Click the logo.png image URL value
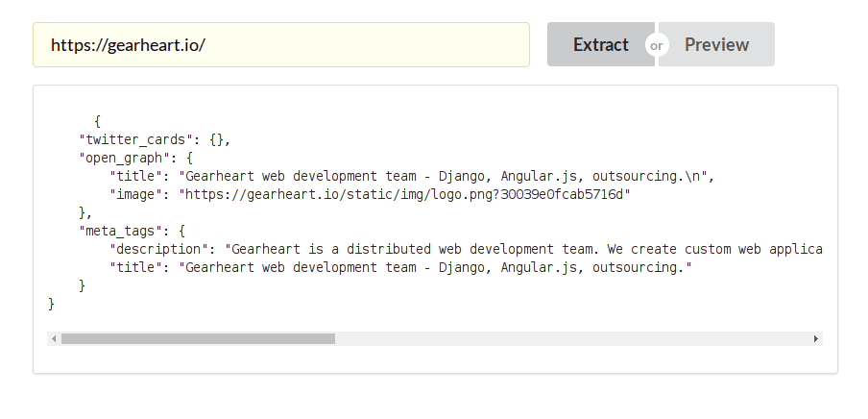The height and width of the screenshot is (419, 868). click(404, 194)
